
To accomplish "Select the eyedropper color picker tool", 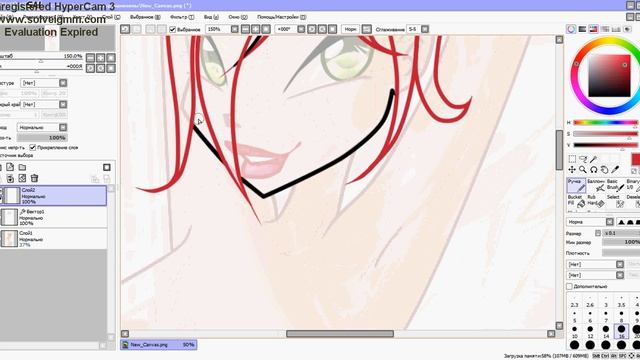I will (615, 169).
